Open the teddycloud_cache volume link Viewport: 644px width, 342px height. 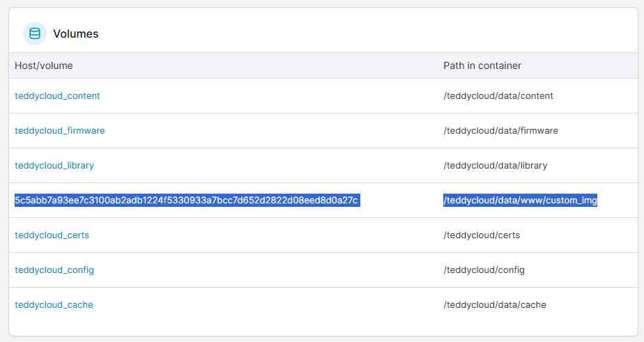(x=54, y=305)
